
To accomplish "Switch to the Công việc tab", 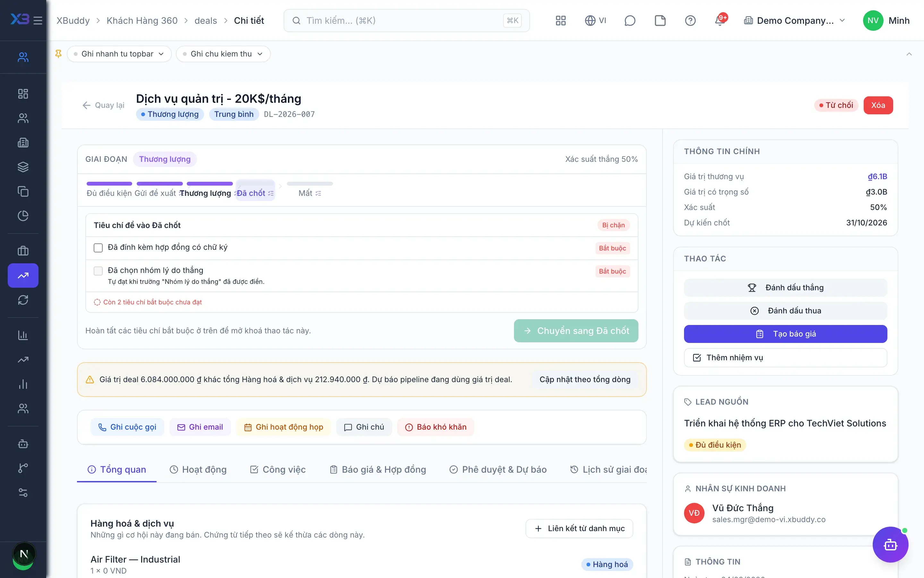I will (278, 469).
